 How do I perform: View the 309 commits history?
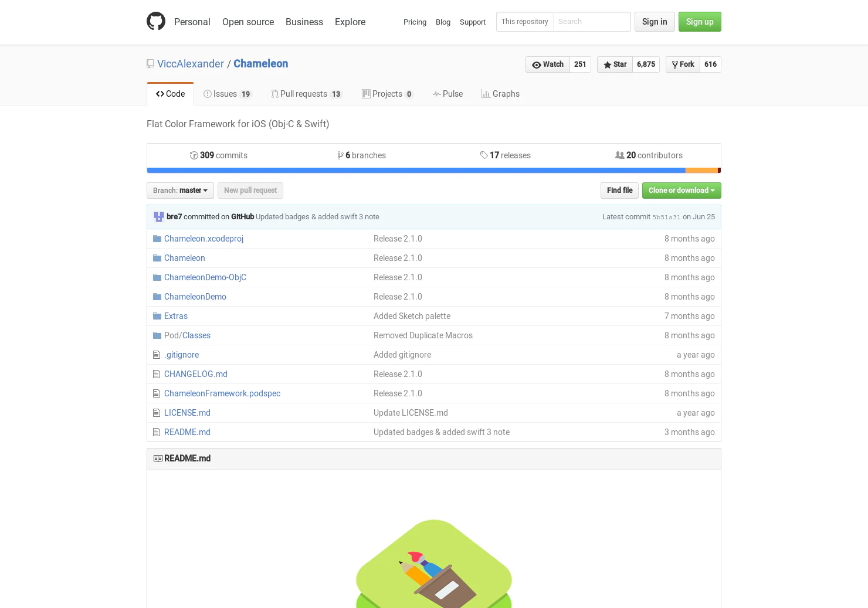pyautogui.click(x=218, y=155)
